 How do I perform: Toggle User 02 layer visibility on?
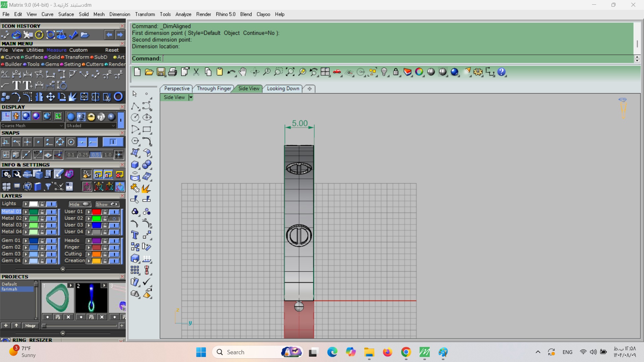[114, 219]
